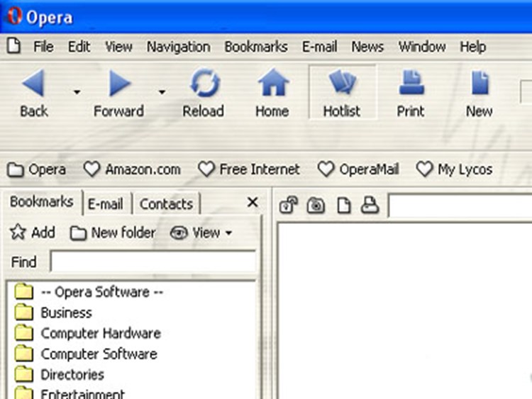Open the hotlist View dropdown
The height and width of the screenshot is (399, 532).
click(201, 233)
